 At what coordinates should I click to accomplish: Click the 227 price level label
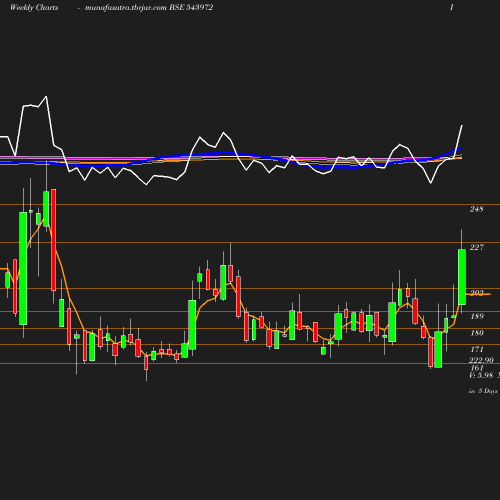pos(477,247)
